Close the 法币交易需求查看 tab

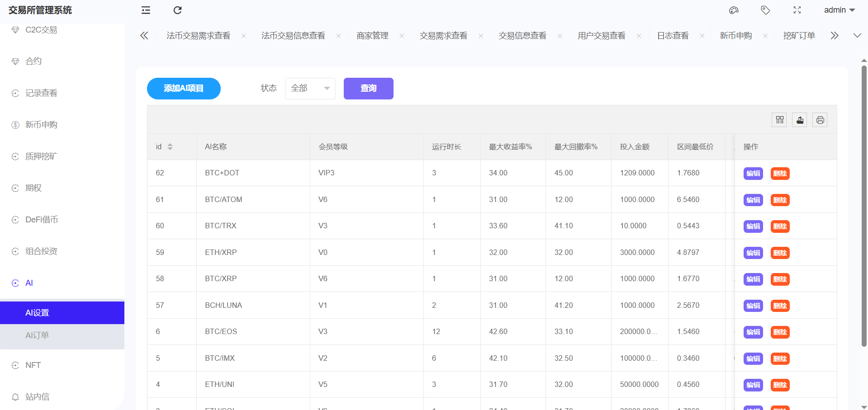pyautogui.click(x=244, y=36)
